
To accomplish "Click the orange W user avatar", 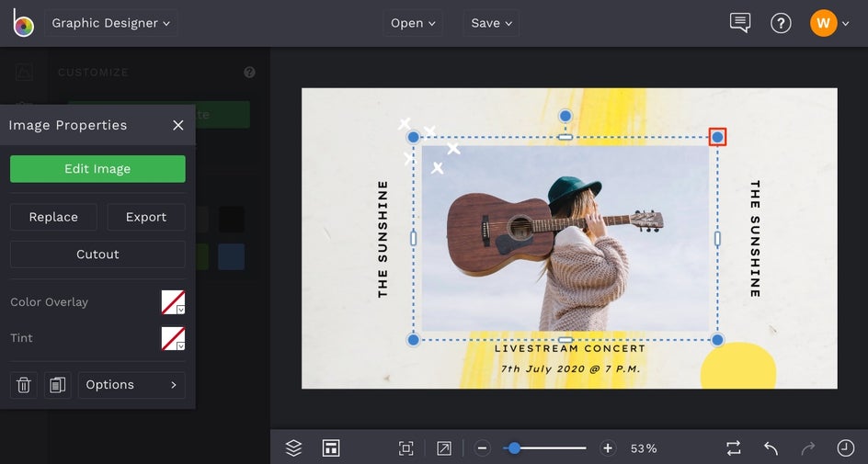I will tap(823, 23).
